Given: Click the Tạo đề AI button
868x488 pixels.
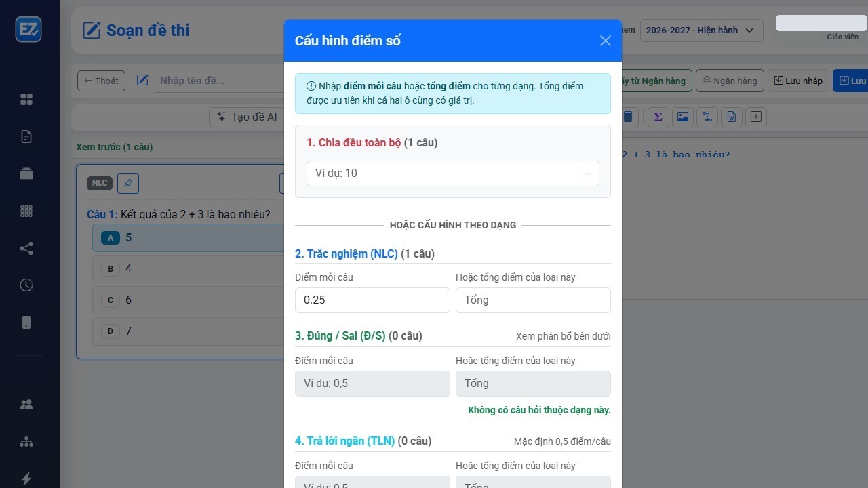Looking at the screenshot, I should point(247,117).
